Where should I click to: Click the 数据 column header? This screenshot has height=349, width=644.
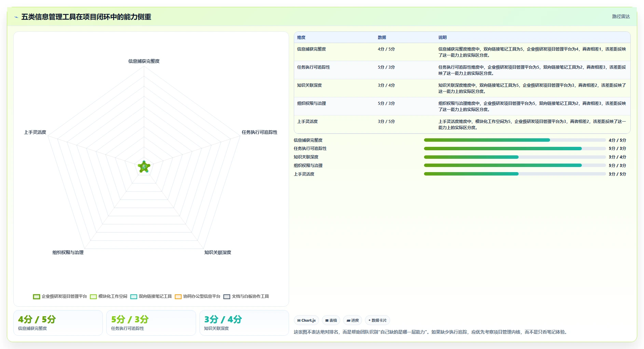pyautogui.click(x=382, y=38)
